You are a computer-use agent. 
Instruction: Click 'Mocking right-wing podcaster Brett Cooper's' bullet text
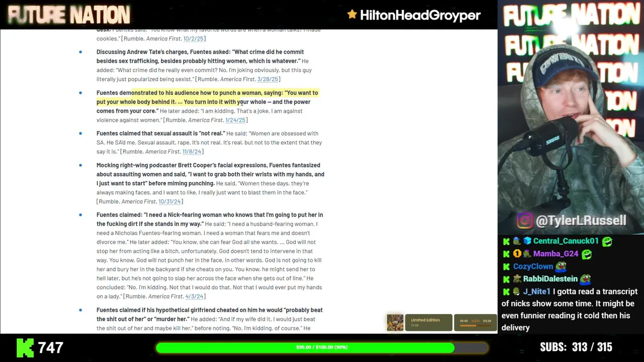click(x=210, y=174)
